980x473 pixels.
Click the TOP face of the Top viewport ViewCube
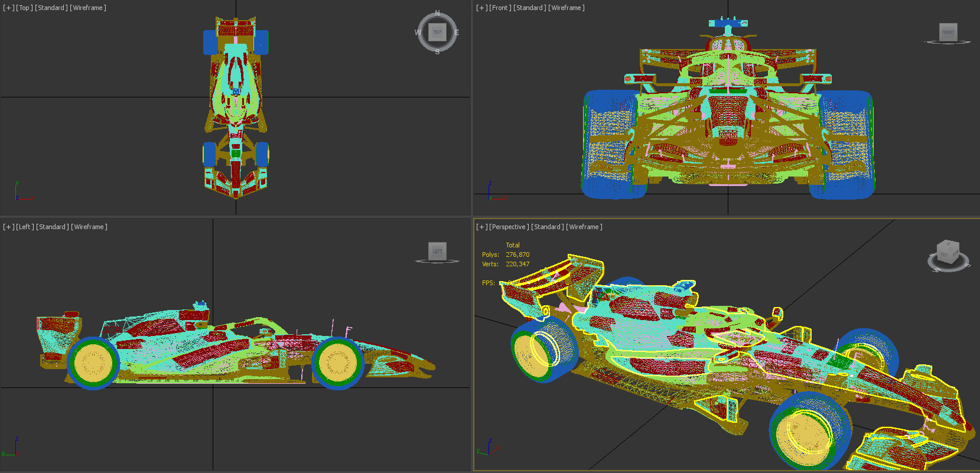(437, 32)
